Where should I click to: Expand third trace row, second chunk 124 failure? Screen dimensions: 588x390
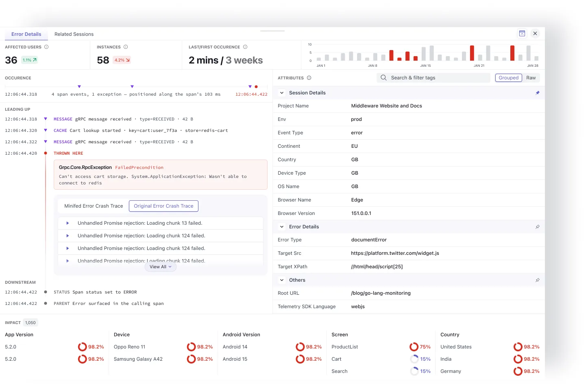click(x=68, y=248)
